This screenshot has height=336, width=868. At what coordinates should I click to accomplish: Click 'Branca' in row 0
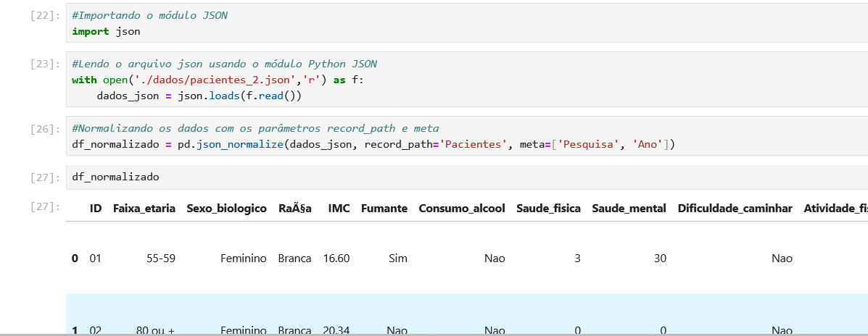294,258
